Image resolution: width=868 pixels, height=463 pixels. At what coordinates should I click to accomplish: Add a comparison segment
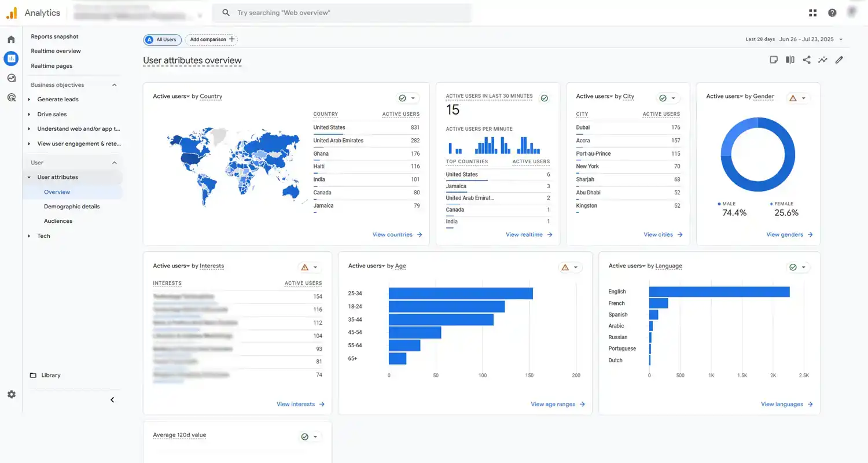[x=211, y=39]
